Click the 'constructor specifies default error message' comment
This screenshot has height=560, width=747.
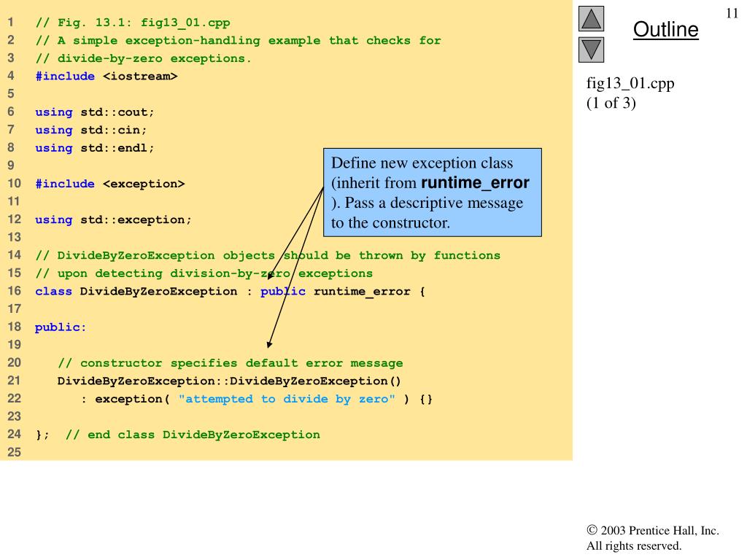(x=230, y=363)
